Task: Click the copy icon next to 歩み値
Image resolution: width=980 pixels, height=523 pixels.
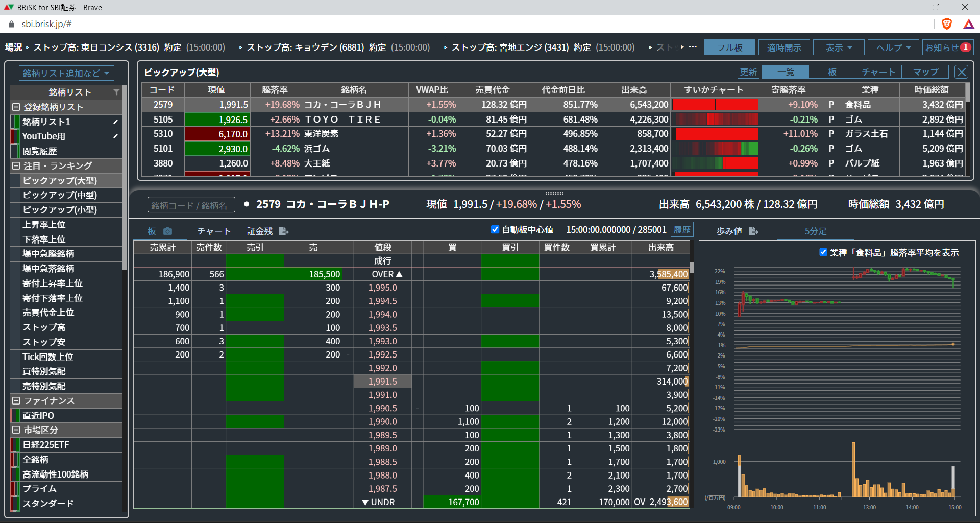Action: click(754, 231)
